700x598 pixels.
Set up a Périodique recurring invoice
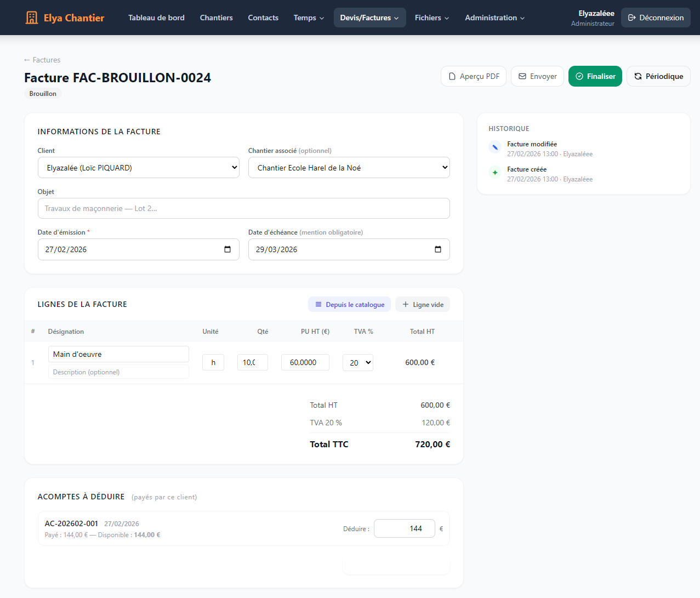[x=658, y=76]
